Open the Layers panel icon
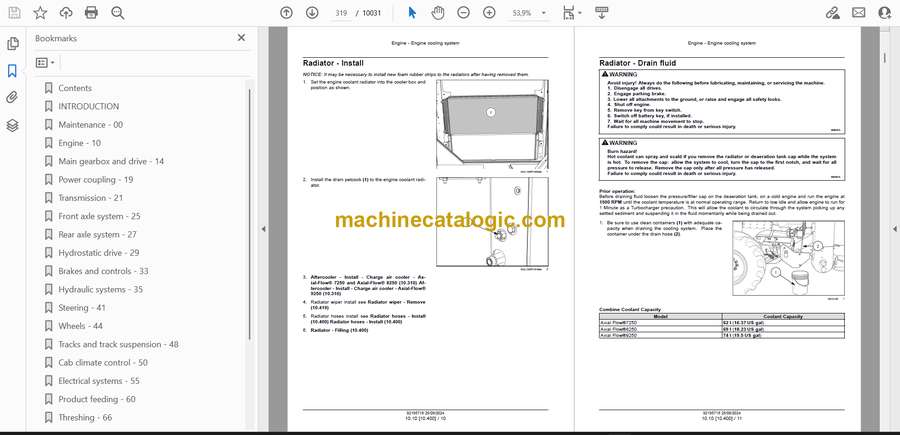Viewport: 900px width, 435px height. point(13,125)
